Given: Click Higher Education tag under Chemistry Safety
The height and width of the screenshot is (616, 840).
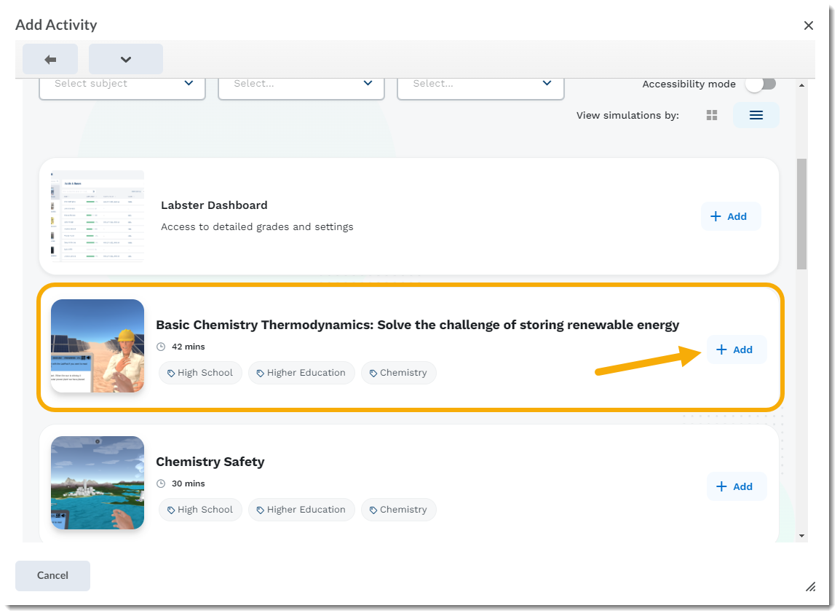Looking at the screenshot, I should pos(301,510).
